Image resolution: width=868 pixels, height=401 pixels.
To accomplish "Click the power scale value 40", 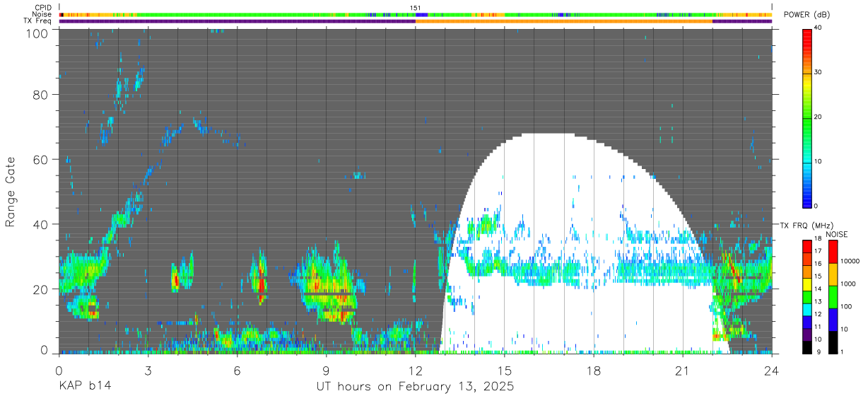I will pos(819,28).
